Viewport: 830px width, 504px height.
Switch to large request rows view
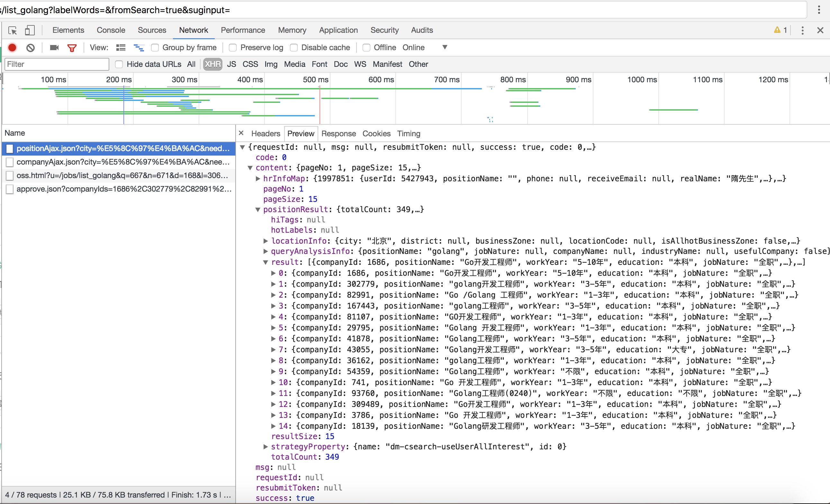[x=121, y=48]
